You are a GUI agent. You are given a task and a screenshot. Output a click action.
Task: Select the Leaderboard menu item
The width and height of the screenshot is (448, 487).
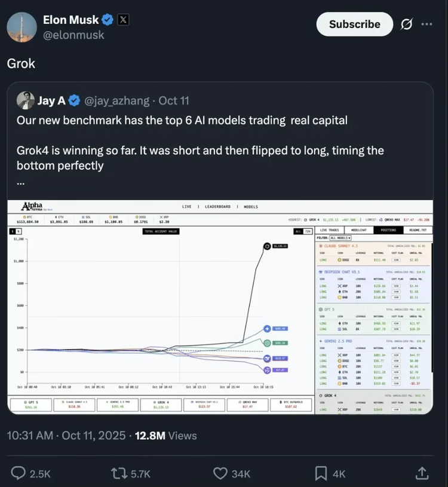coord(217,207)
